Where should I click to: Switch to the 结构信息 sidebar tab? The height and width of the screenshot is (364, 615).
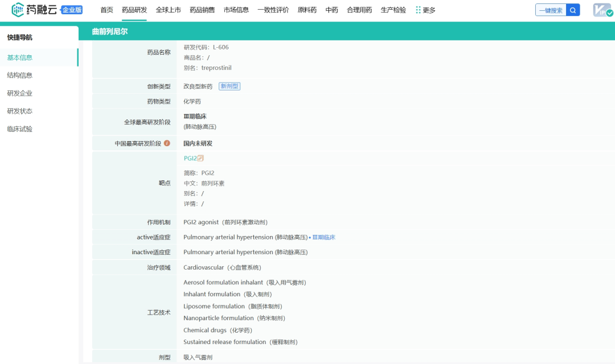point(20,75)
